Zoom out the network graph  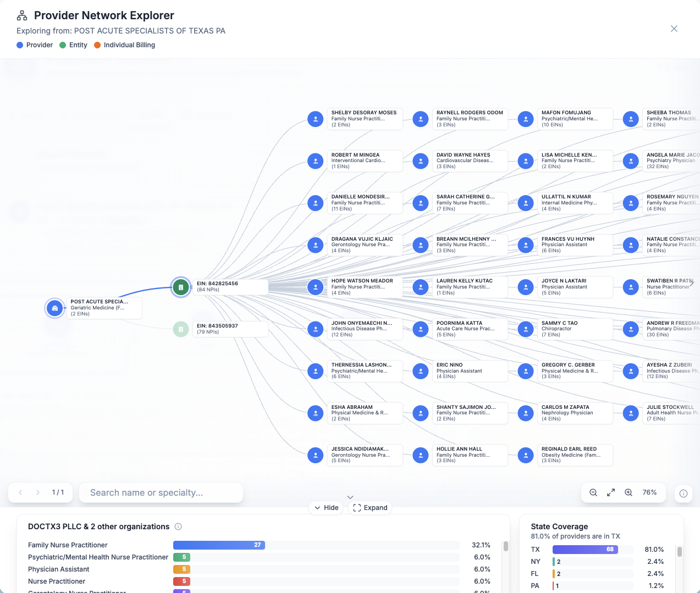[x=593, y=492]
